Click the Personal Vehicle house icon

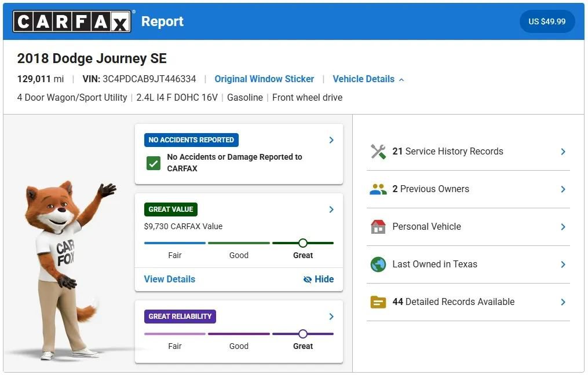pyautogui.click(x=378, y=227)
